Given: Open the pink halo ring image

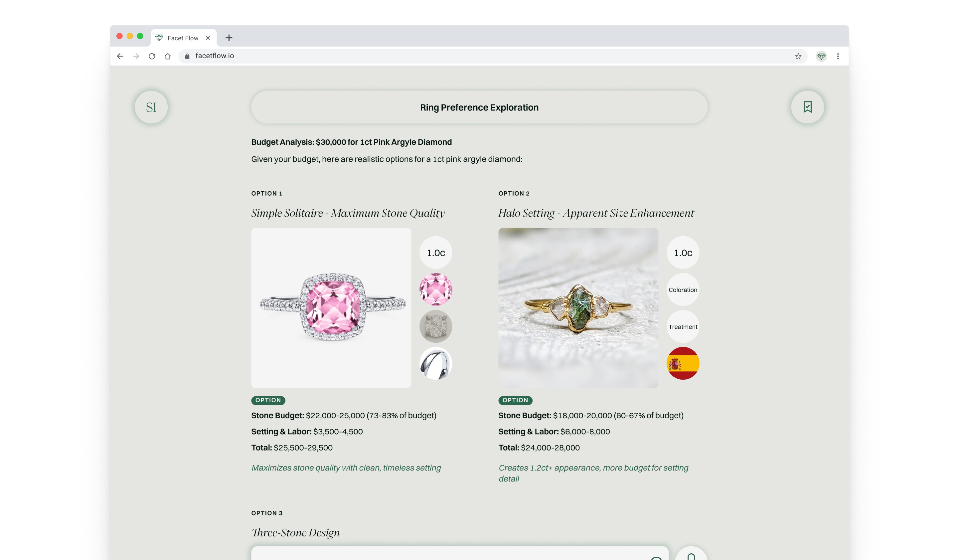Looking at the screenshot, I should tap(331, 308).
